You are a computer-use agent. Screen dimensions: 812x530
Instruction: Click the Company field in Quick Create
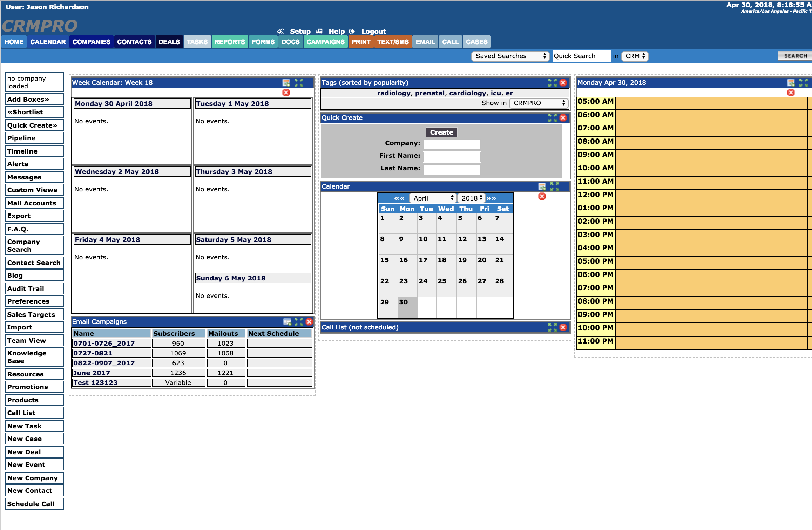[x=452, y=144]
